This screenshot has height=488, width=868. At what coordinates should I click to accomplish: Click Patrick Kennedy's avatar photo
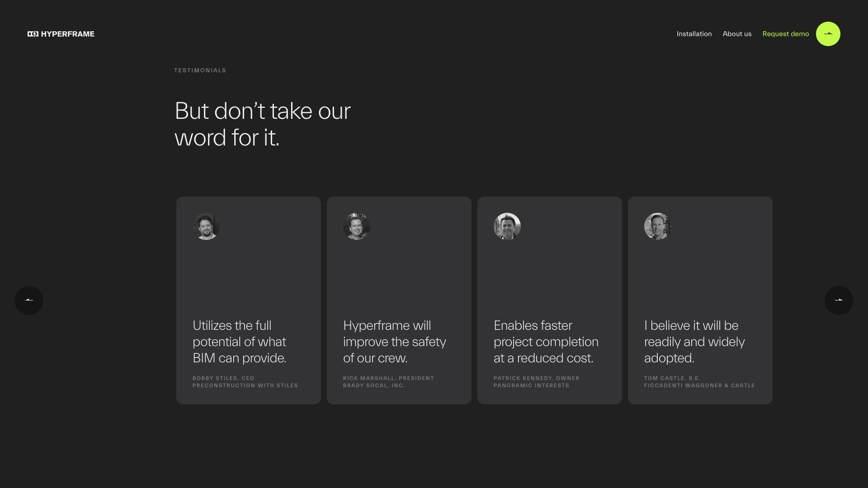(x=507, y=226)
